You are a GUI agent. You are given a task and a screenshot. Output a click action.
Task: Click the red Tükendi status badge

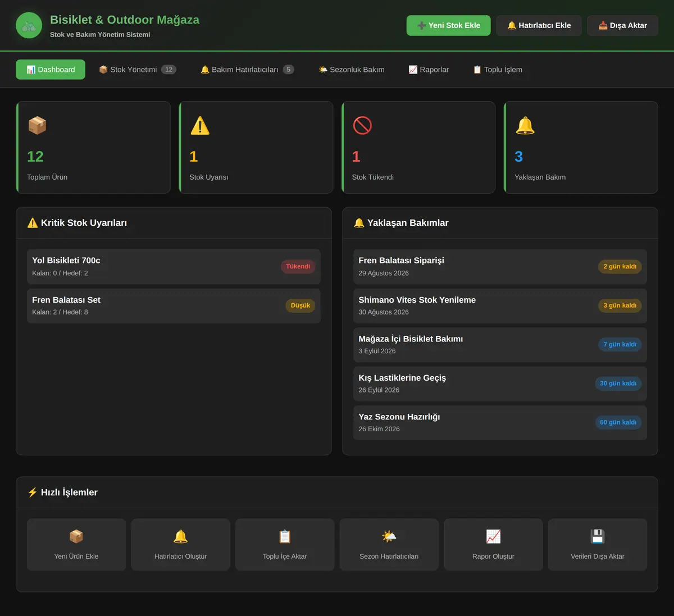pyautogui.click(x=298, y=267)
